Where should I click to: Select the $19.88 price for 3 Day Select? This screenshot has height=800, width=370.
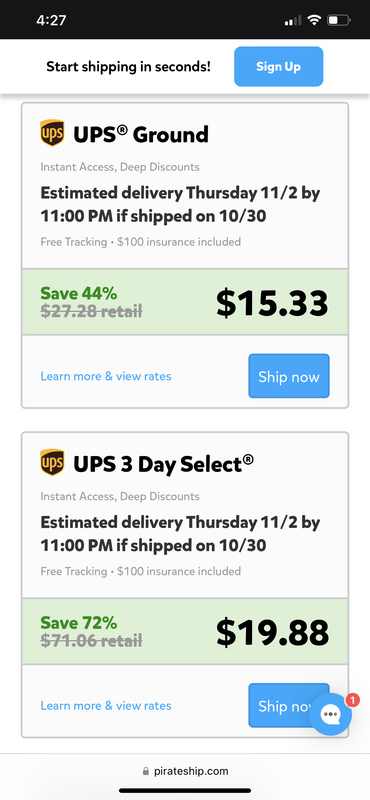[272, 632]
